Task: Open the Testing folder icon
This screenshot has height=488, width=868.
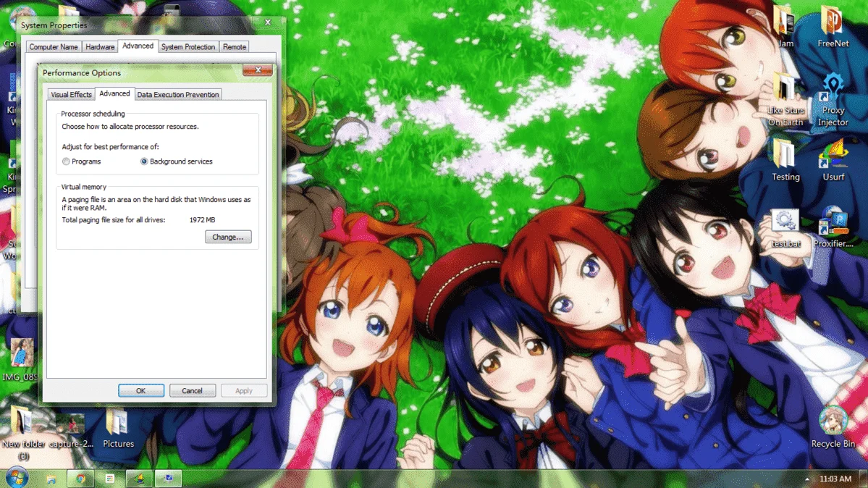Action: (x=785, y=159)
